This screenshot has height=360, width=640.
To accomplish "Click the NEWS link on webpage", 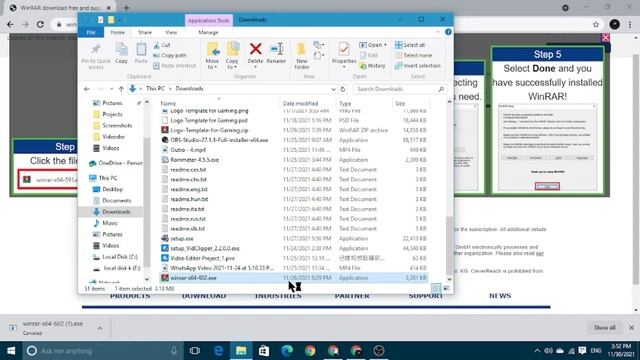I will click(x=500, y=296).
